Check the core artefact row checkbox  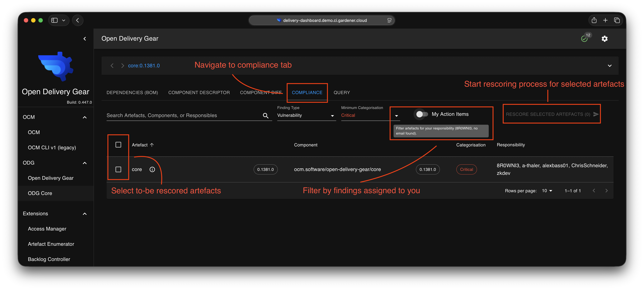point(118,169)
